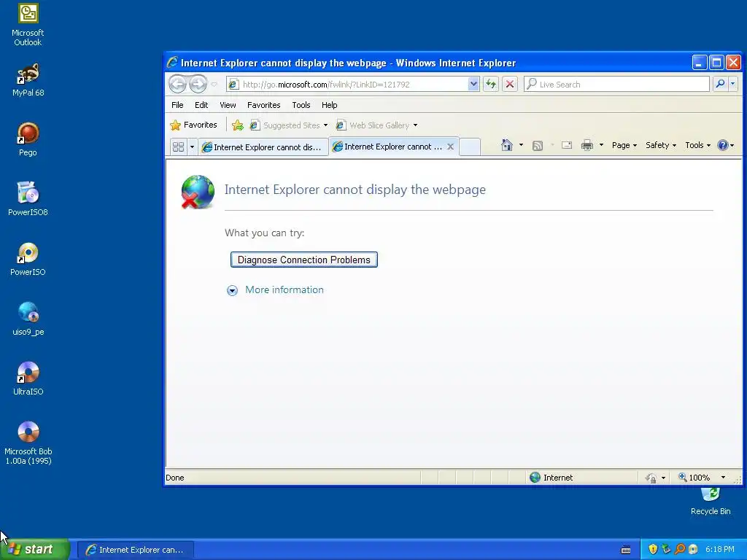Open zoom level options arrow
Viewport: 747px width, 560px height.
[723, 477]
